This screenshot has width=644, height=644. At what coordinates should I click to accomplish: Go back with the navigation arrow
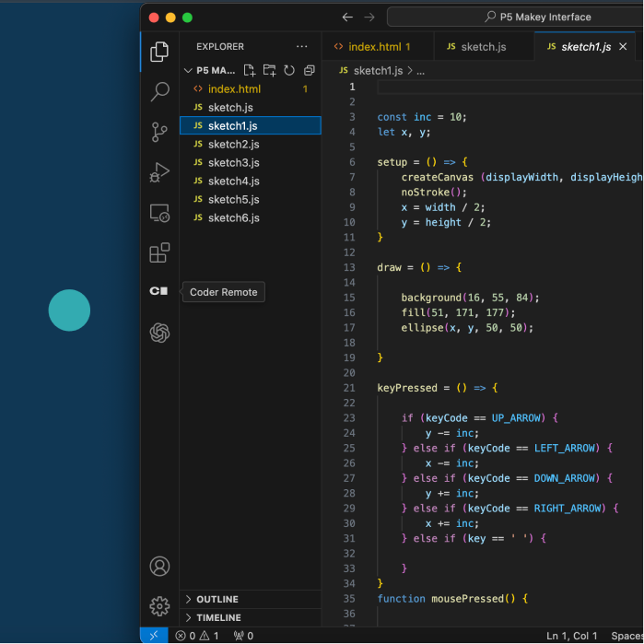coord(347,18)
